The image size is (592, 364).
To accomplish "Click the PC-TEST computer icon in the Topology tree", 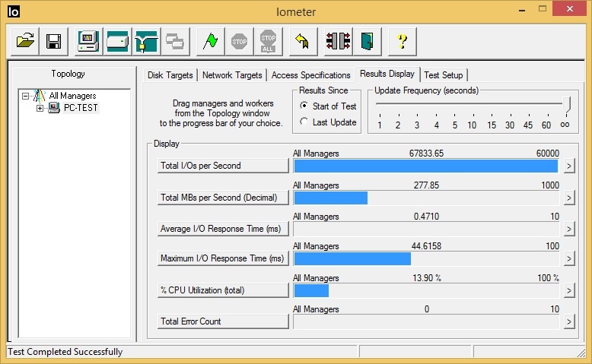I will click(54, 108).
